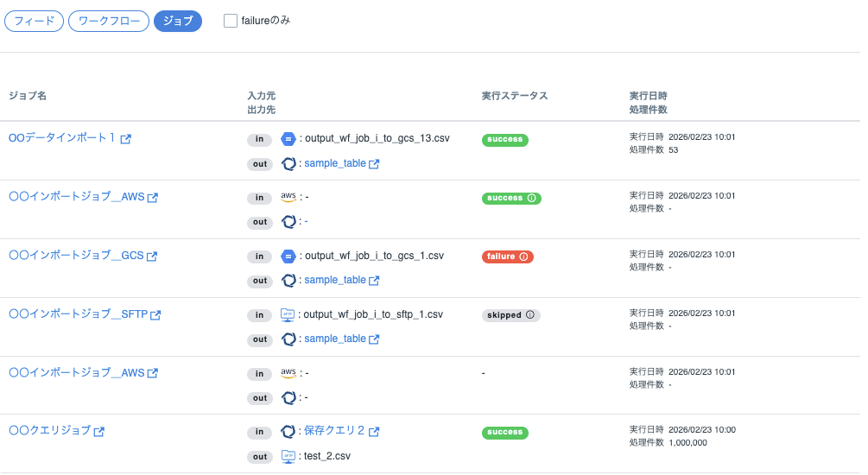Enable the failureのみ checkbox
This screenshot has height=475, width=868.
tap(231, 21)
